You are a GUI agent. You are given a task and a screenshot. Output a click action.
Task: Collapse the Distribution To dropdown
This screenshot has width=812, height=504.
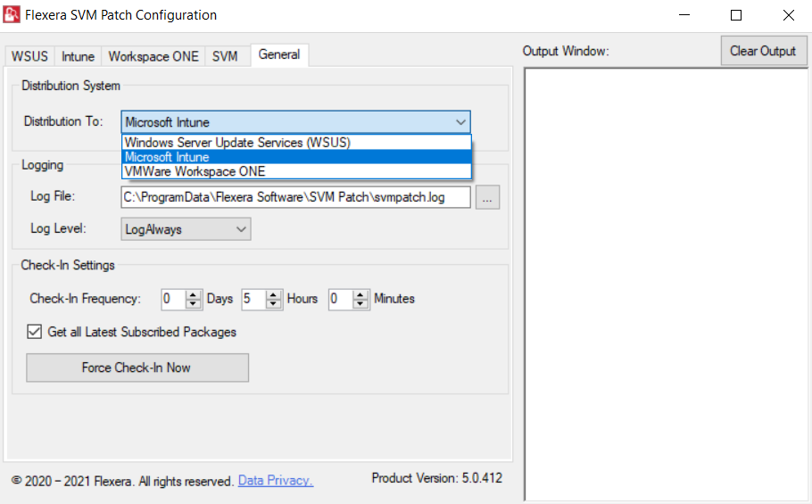(x=460, y=122)
